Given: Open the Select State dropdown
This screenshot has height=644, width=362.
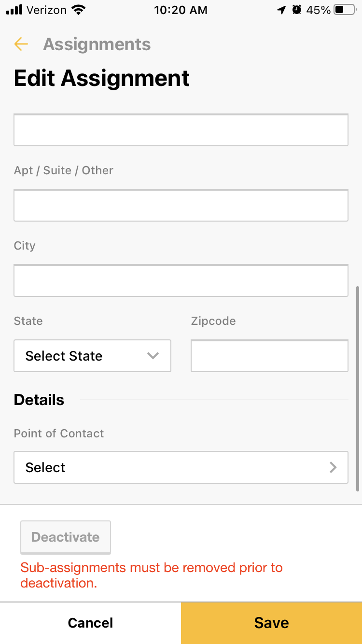Looking at the screenshot, I should coord(92,356).
